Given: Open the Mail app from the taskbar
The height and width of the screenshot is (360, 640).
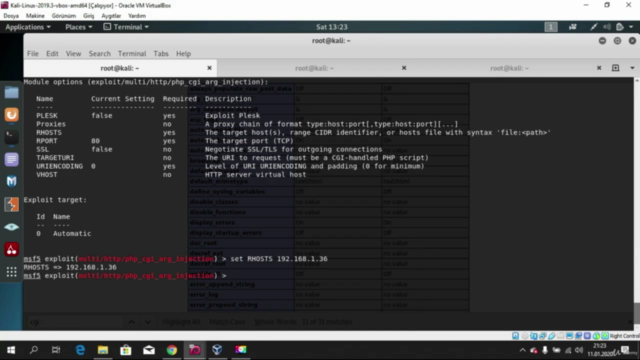Looking at the screenshot, I should (149, 350).
